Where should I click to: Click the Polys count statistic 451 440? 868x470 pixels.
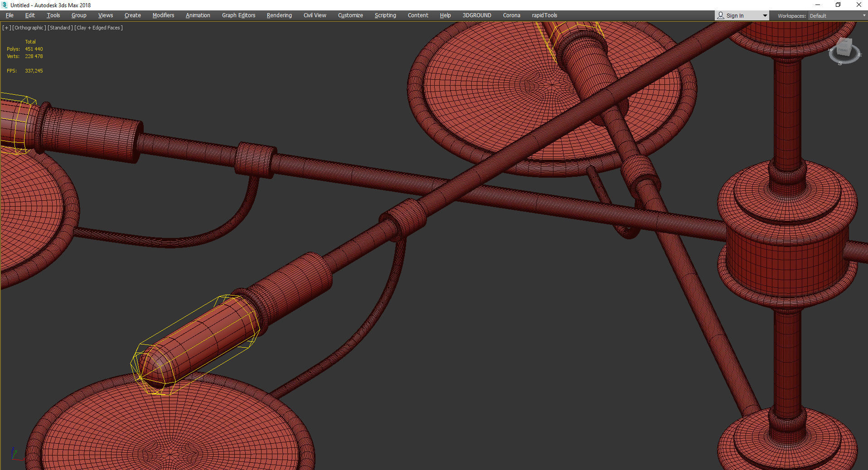coord(34,49)
